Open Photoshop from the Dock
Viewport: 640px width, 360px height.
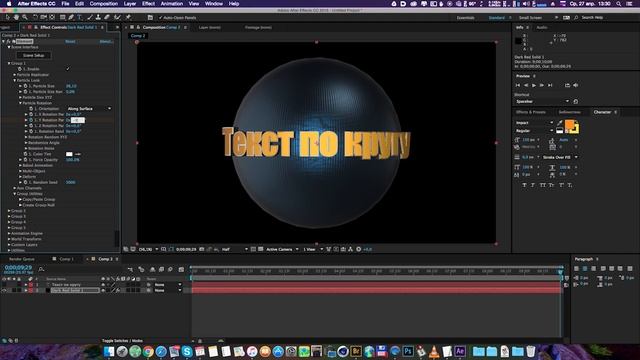pos(408,351)
